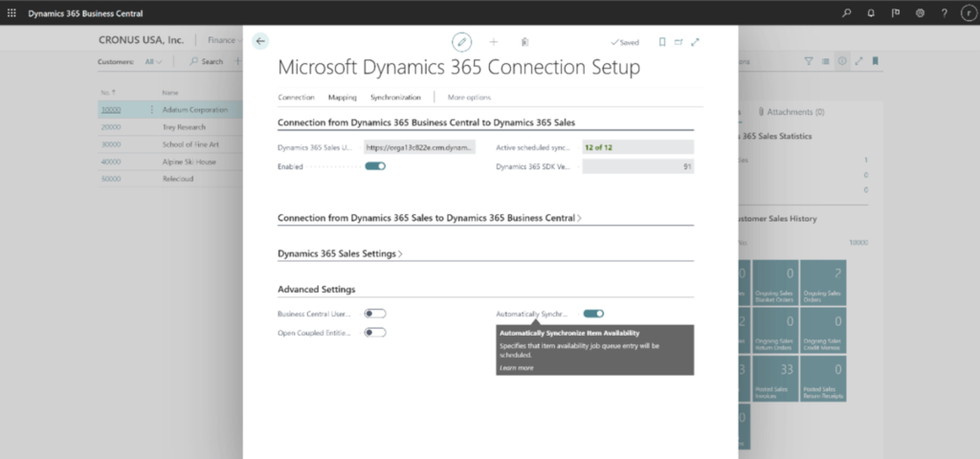Toggle Automatically Synchronize Item Availability switch

[593, 314]
